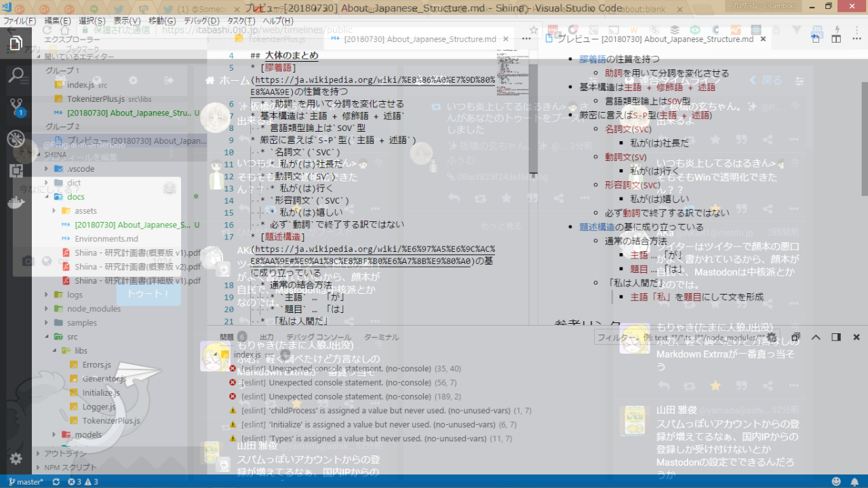The height and width of the screenshot is (488, 868).
Task: Collapse all problems in the panel
Action: 795,337
